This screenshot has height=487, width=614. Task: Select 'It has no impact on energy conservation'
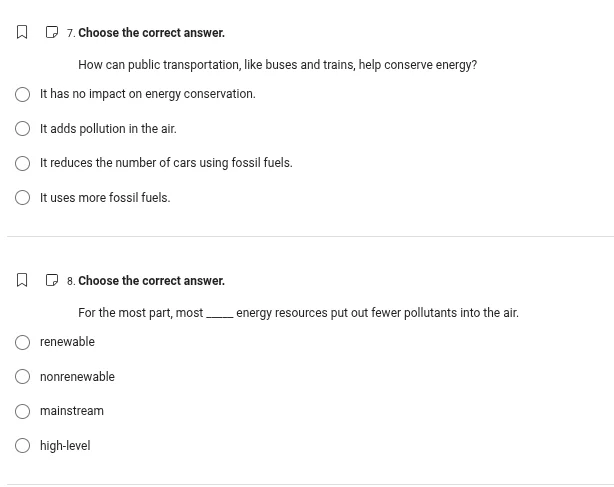tap(22, 94)
